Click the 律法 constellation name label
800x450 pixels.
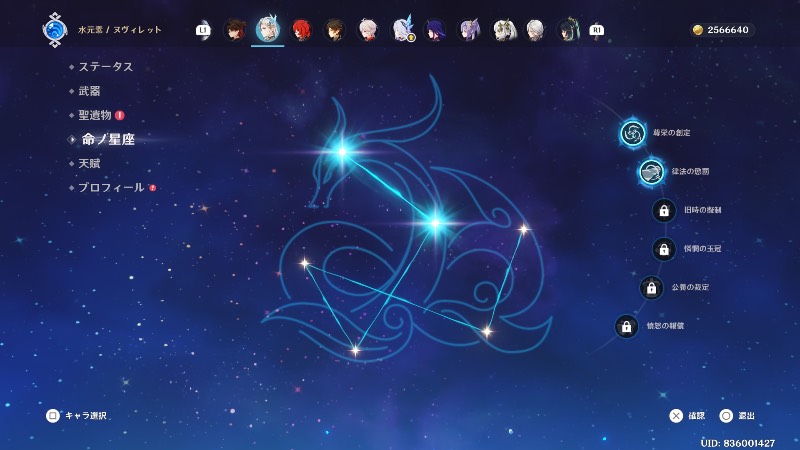coord(690,171)
